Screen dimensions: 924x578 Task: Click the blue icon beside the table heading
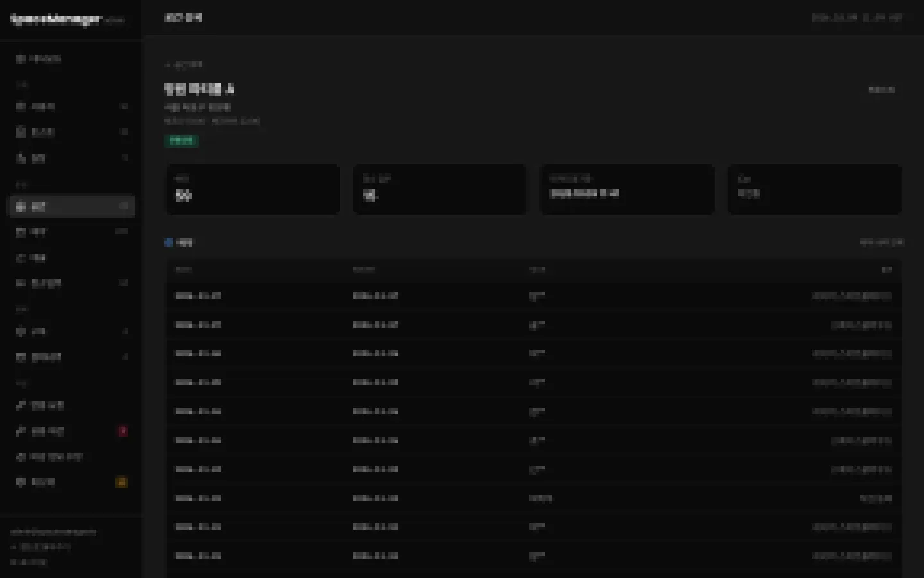pos(169,242)
